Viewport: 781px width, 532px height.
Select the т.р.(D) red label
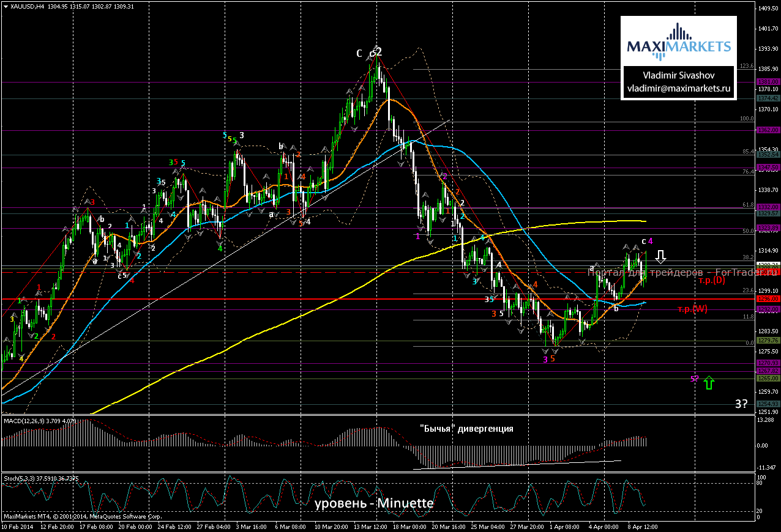(711, 280)
